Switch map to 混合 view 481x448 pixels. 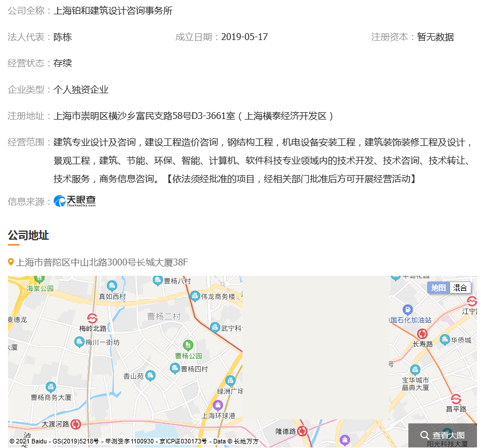(460, 288)
